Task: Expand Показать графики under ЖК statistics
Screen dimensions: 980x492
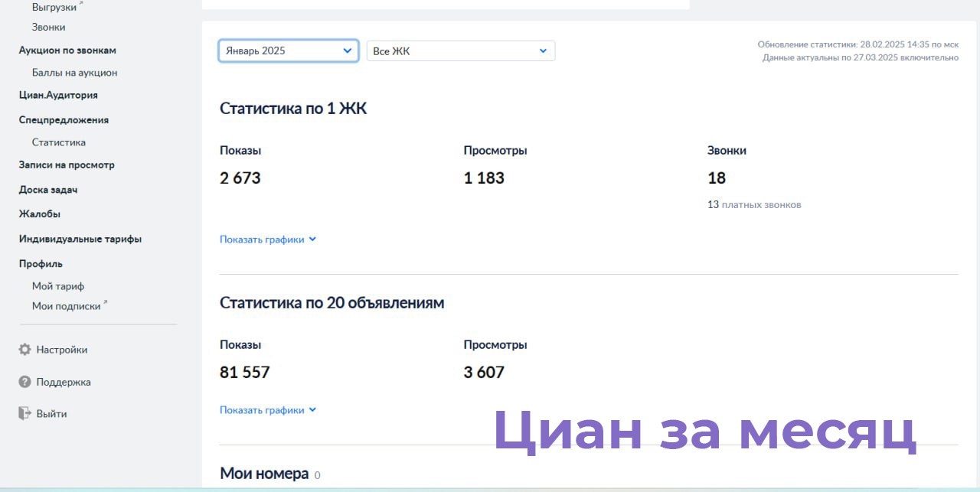Action: pos(268,239)
